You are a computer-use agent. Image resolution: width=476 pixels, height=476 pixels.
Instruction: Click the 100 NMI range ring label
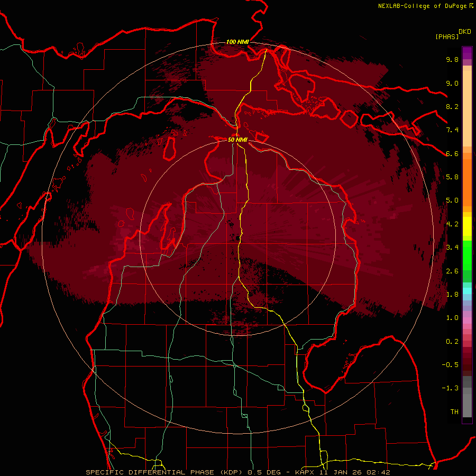(x=237, y=42)
